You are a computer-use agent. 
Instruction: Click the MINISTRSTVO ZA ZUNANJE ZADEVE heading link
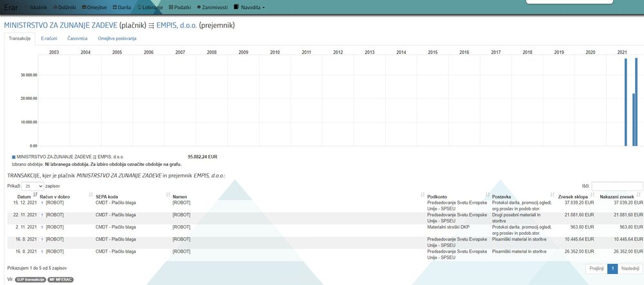tap(61, 25)
